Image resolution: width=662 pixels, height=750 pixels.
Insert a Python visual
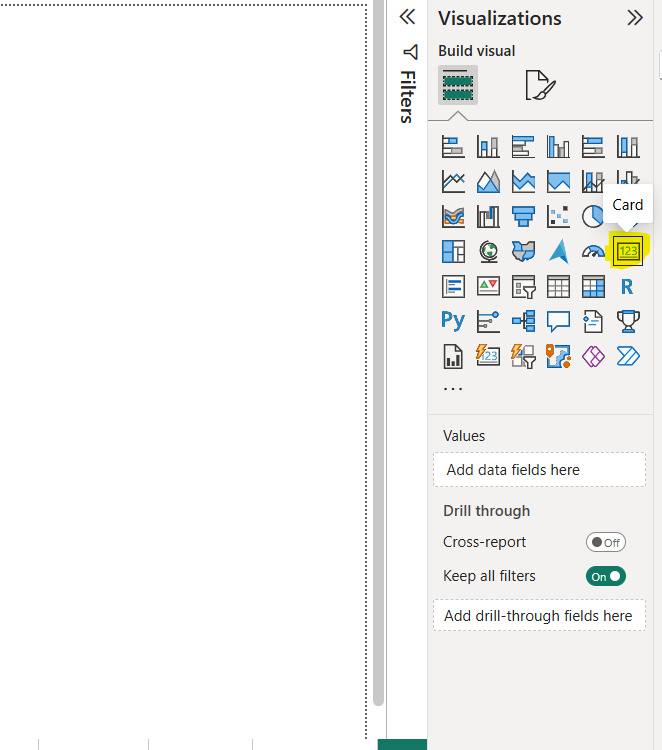click(x=453, y=321)
